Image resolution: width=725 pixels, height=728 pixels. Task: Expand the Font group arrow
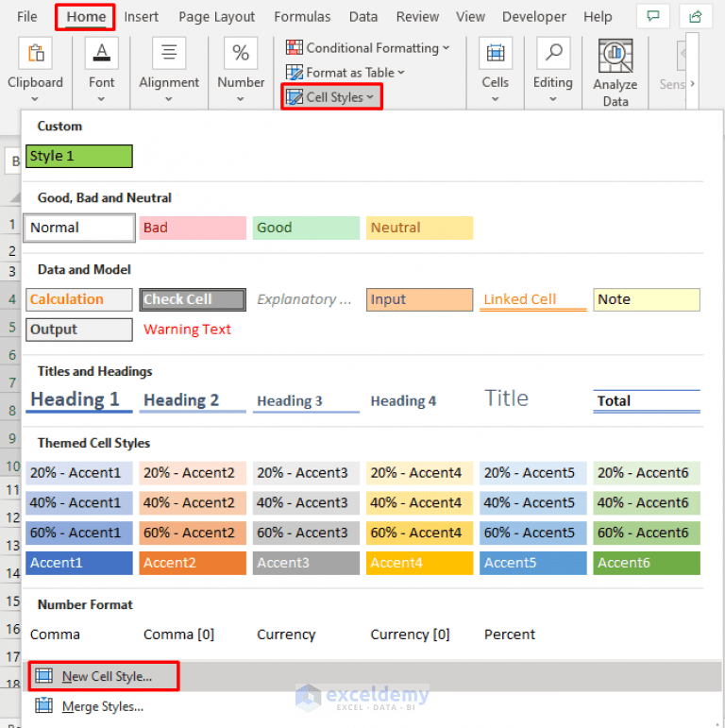click(x=101, y=99)
